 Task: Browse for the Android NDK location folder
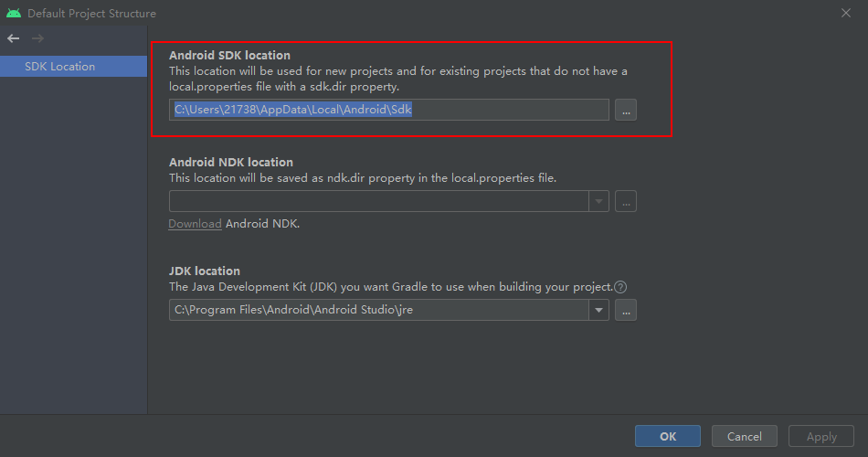click(x=626, y=201)
